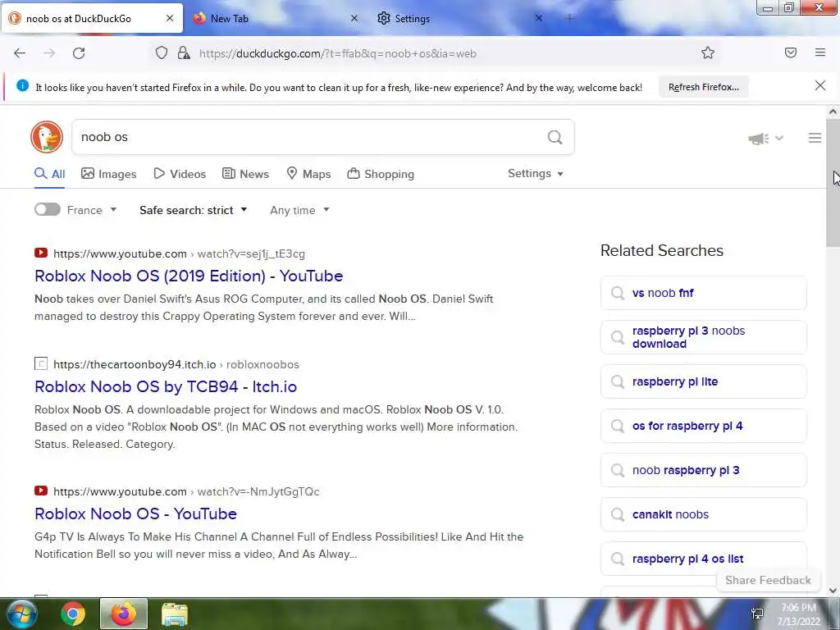Screen dimensions: 840x630
Task: Go back to the previous page
Action: pos(20,53)
